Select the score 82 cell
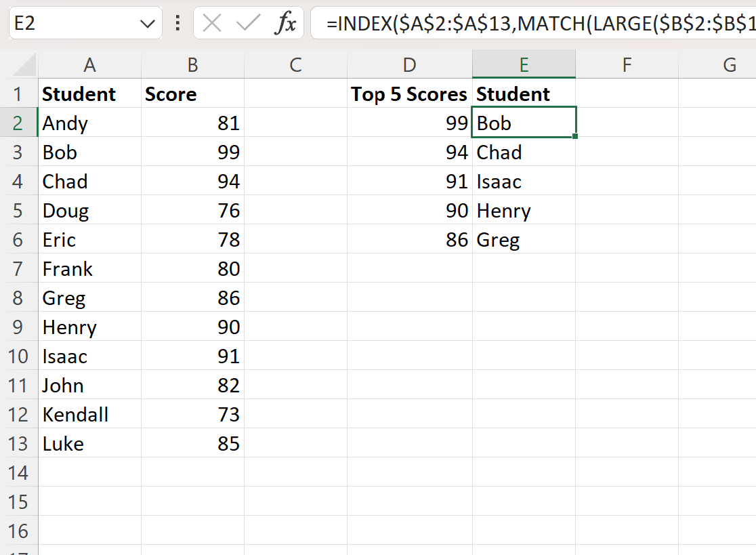 pos(193,386)
